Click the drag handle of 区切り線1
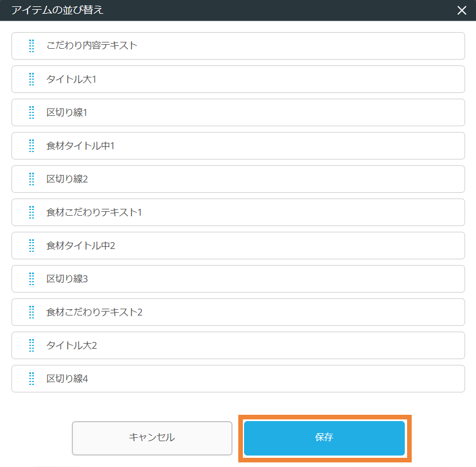Screen dimensions: 476x467 tap(31, 112)
